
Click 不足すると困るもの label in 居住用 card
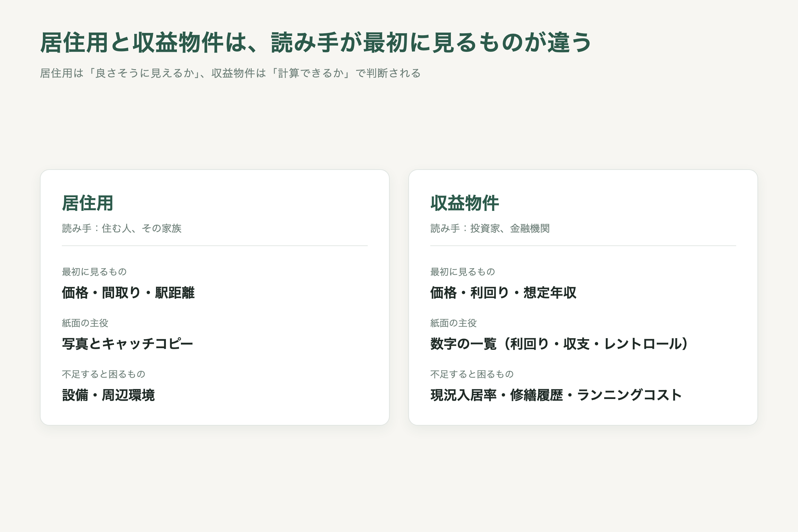[103, 374]
